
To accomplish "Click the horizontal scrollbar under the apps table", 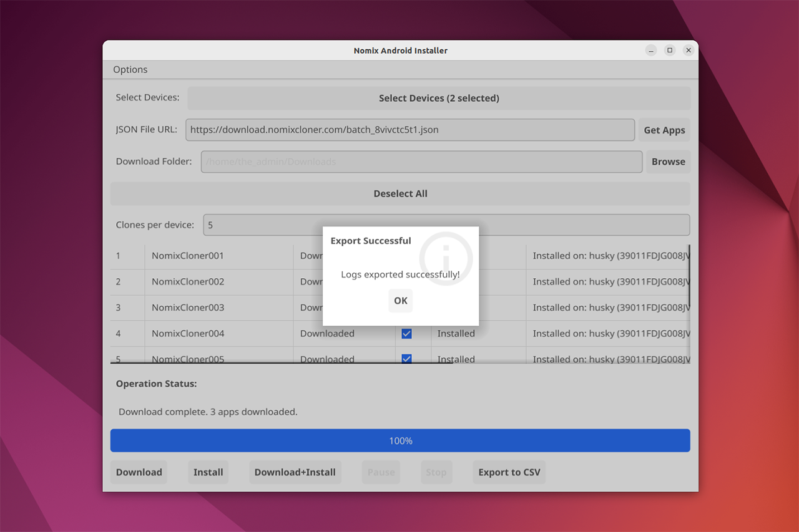I will 281,362.
